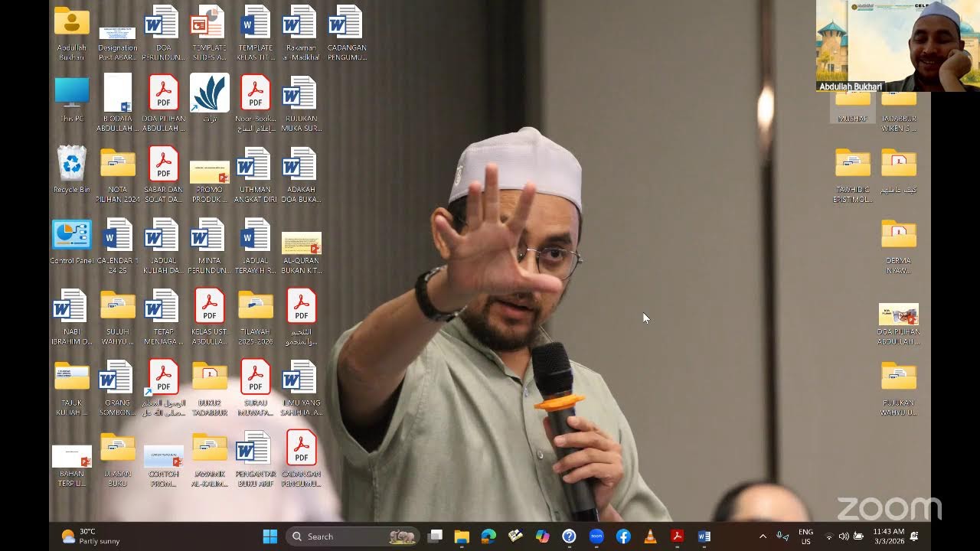The width and height of the screenshot is (980, 551).
Task: Open DOA PILIHAN ABDULLAH PDF file
Action: pyautogui.click(x=163, y=103)
